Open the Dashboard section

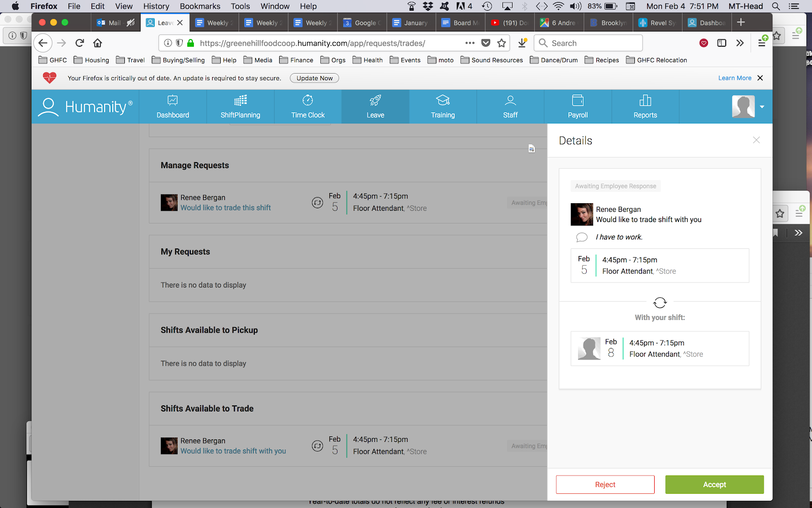[173, 107]
